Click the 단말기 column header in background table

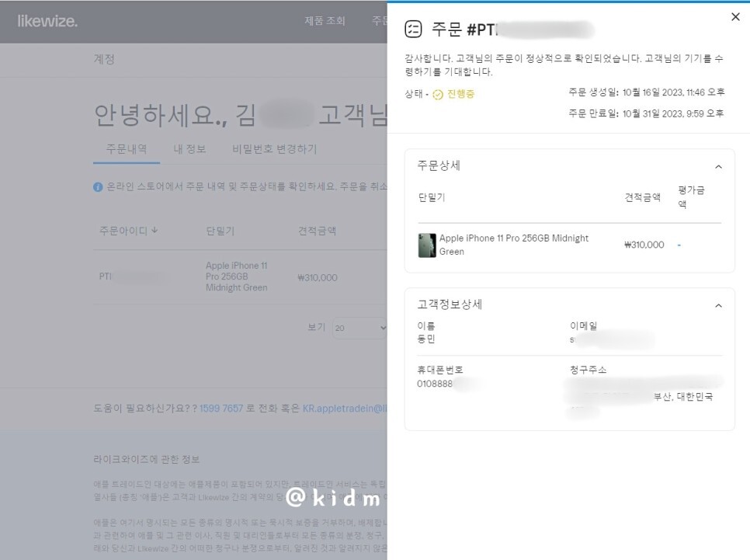220,231
